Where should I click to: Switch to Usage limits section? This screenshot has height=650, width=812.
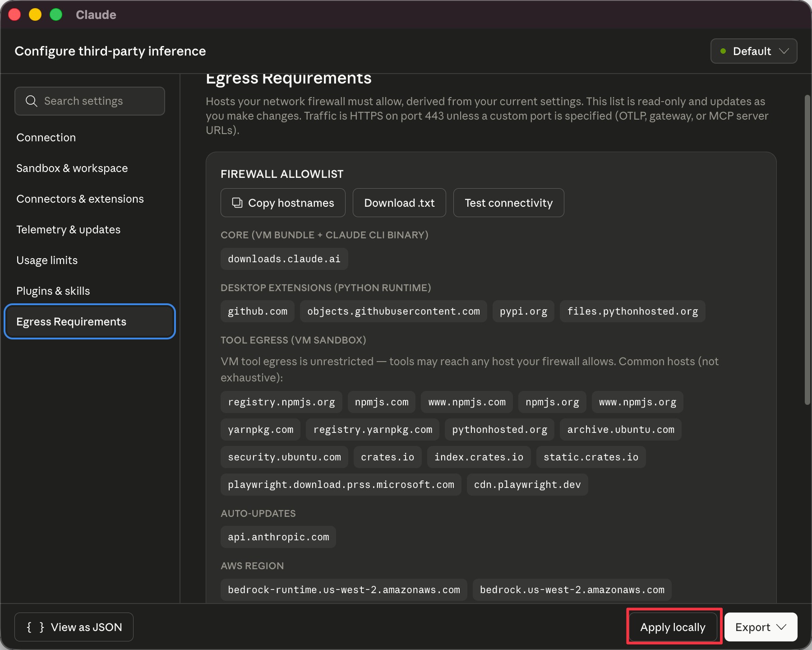tap(47, 260)
